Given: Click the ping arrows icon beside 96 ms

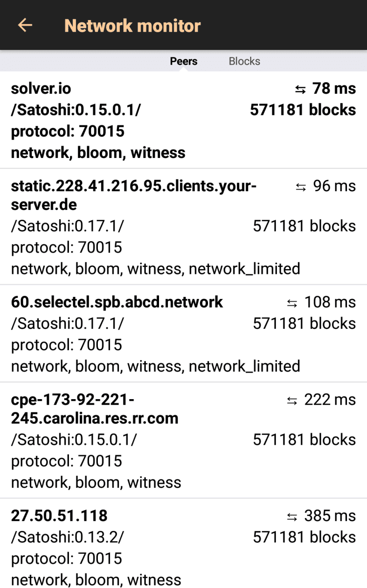Looking at the screenshot, I should tap(301, 186).
